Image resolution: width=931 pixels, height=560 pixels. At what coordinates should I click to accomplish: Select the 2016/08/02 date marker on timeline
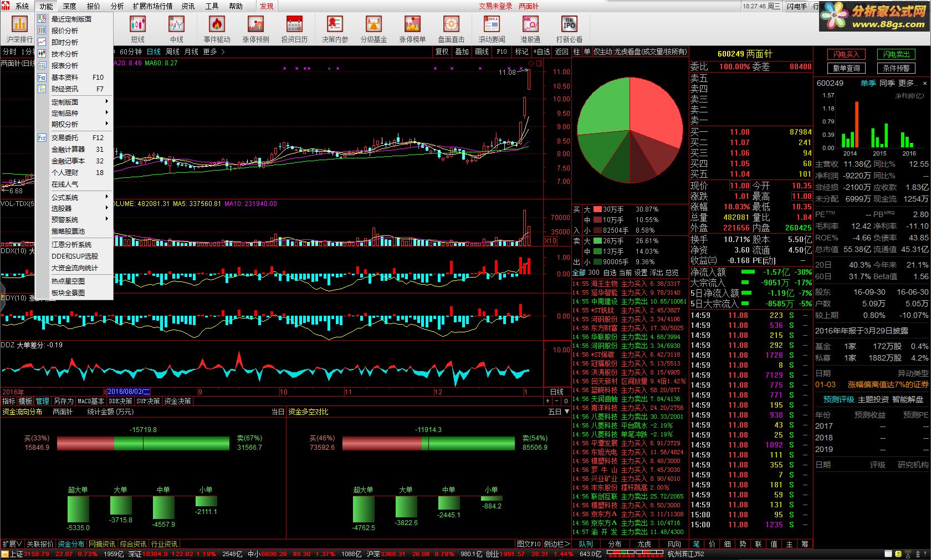point(129,392)
